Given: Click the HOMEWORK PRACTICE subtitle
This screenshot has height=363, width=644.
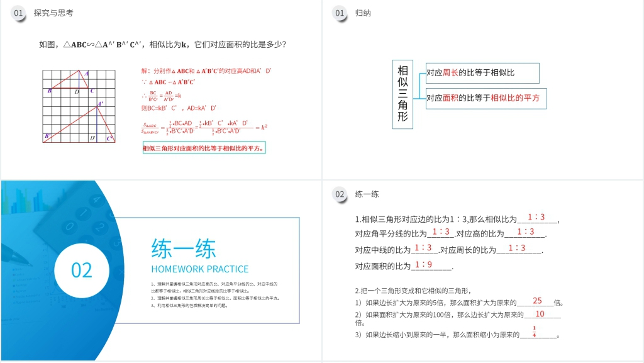Looking at the screenshot, I should (200, 269).
